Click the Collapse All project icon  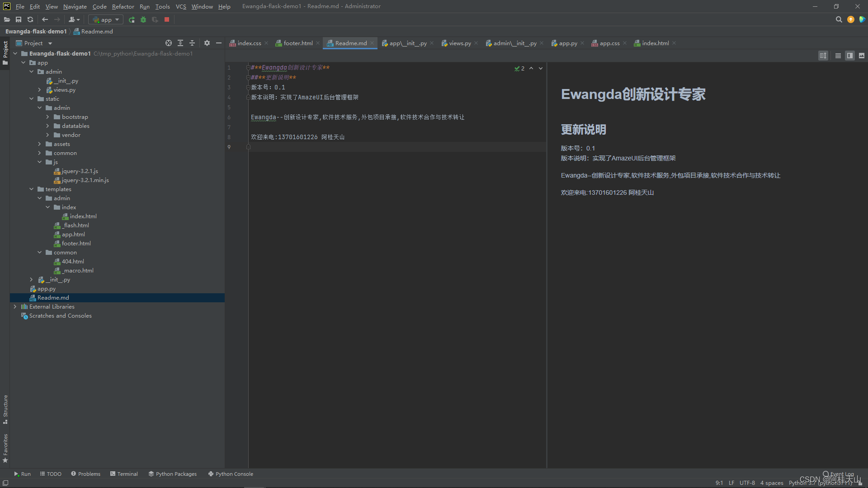point(192,43)
